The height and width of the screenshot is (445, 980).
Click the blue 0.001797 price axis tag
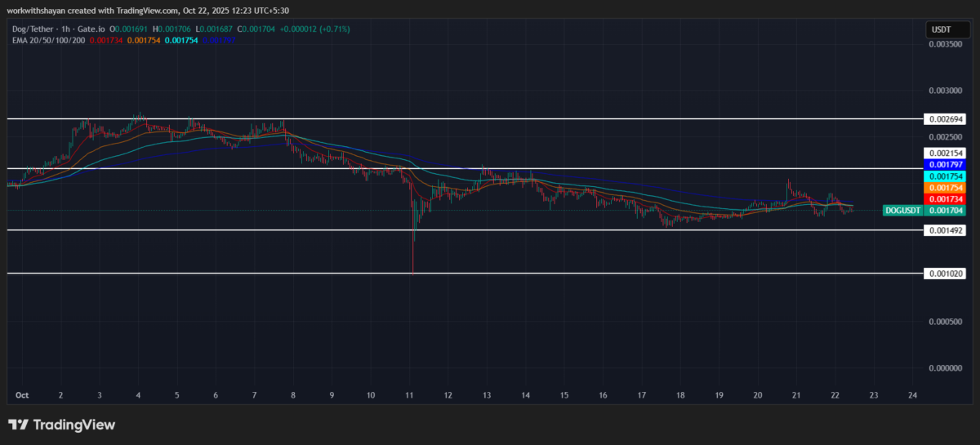(x=946, y=164)
